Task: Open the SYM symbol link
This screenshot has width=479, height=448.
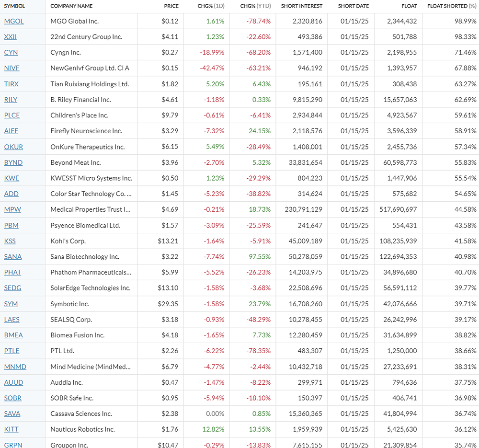Action: [x=11, y=304]
